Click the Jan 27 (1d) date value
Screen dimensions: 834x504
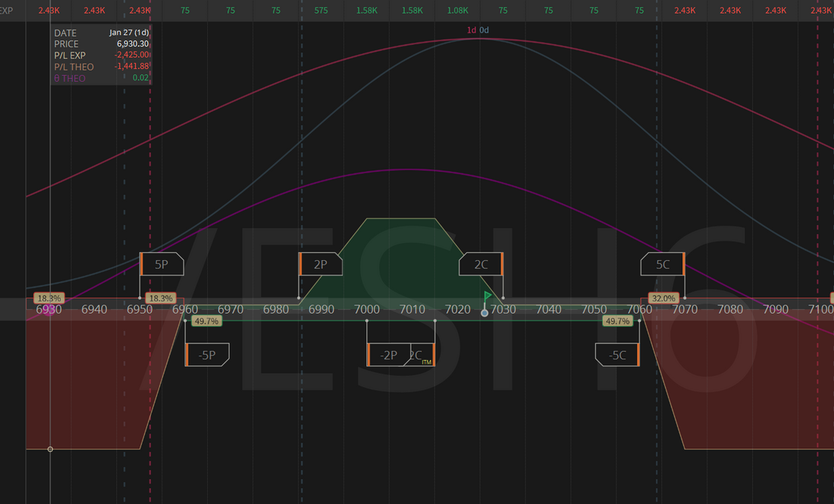128,33
